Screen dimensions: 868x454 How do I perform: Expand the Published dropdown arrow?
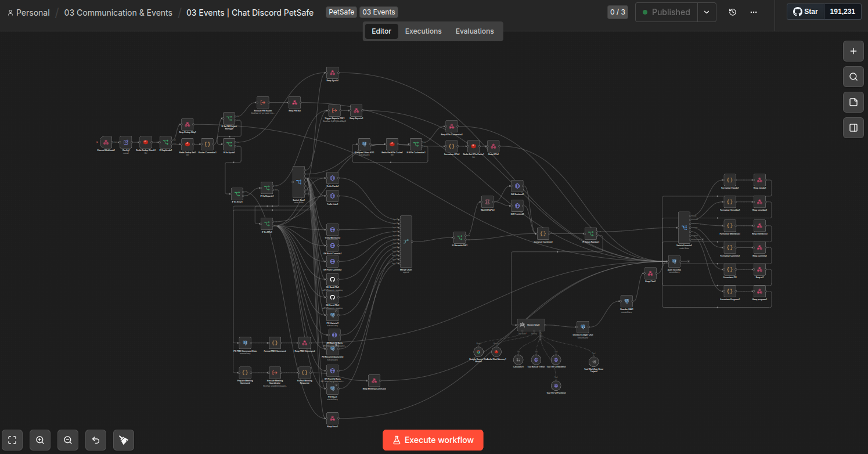point(707,12)
